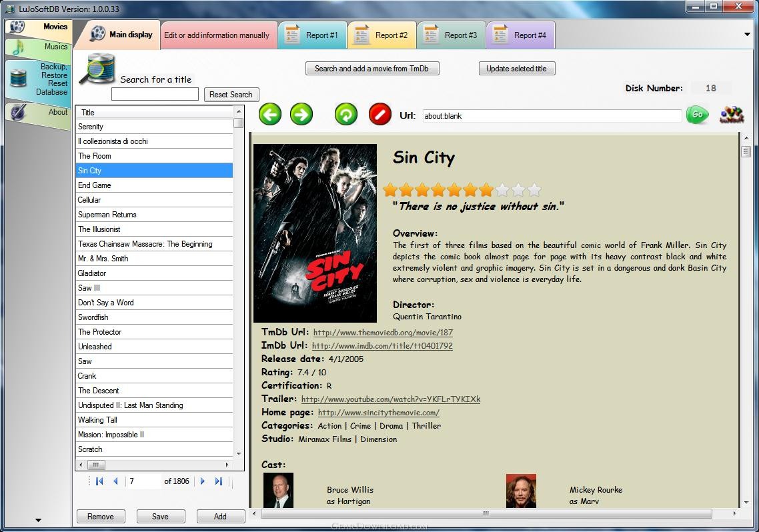The image size is (759, 532).
Task: Click Bruce Willis cast photo
Action: coord(278,490)
